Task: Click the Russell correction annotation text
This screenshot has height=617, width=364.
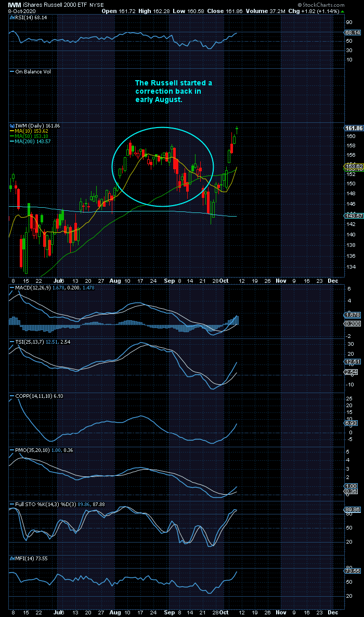Action: [x=174, y=91]
